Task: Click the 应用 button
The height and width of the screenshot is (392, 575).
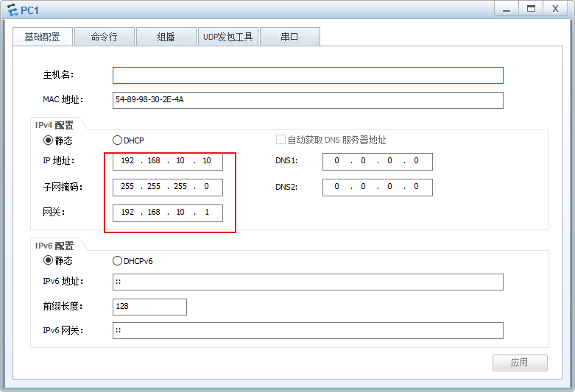Action: (x=520, y=363)
